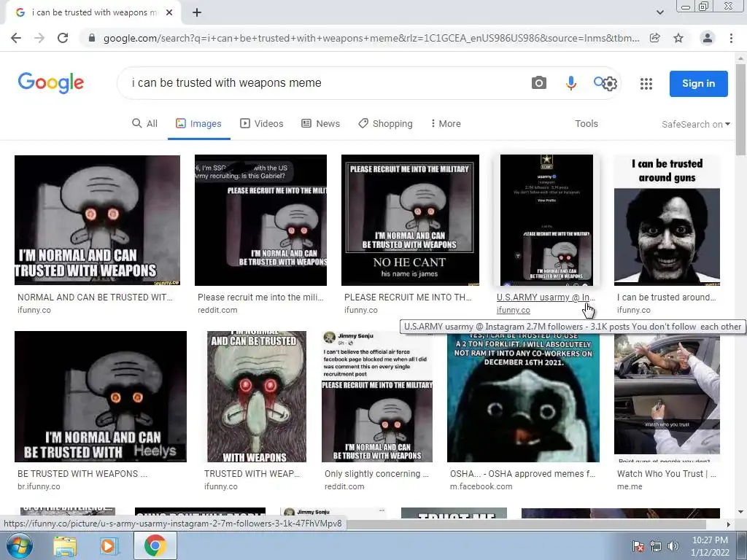
Task: Open the 'Please recruit me into the mili...' reddit thumbnail
Action: pos(260,220)
